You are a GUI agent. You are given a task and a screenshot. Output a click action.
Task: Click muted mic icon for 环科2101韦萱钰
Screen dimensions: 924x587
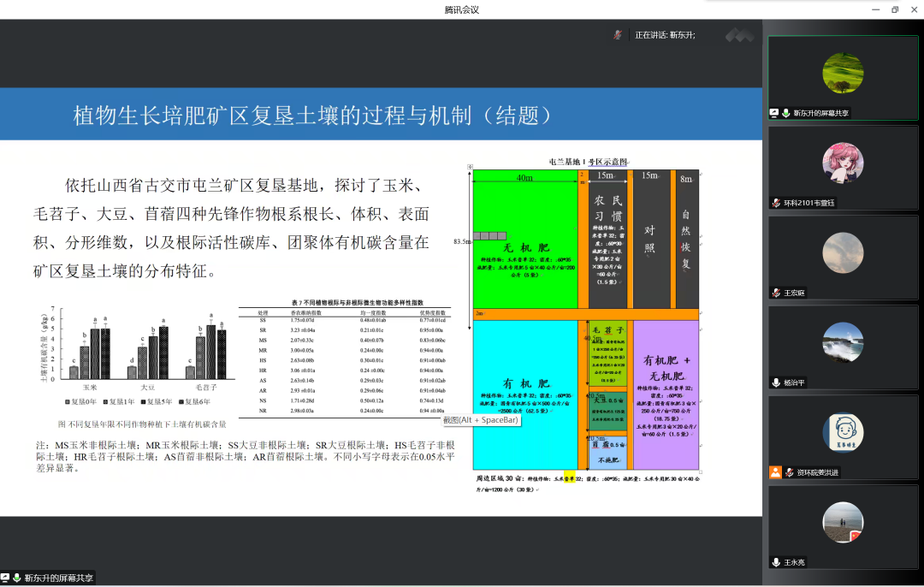(x=776, y=203)
